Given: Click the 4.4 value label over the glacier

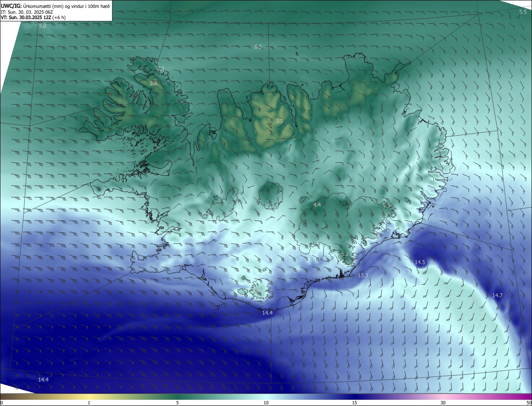Looking at the screenshot, I should 317,205.
